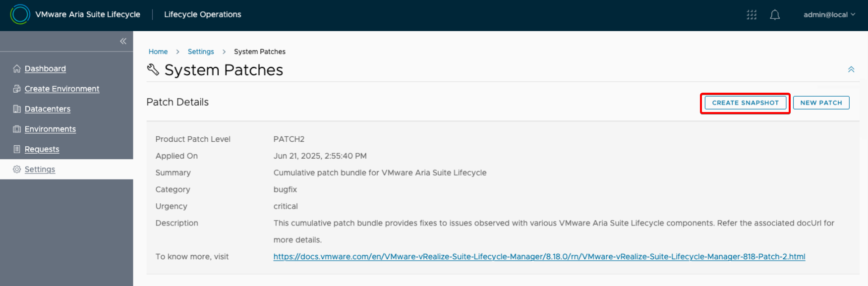This screenshot has height=286, width=868.
Task: Click the Environments sidebar icon
Action: 17,129
